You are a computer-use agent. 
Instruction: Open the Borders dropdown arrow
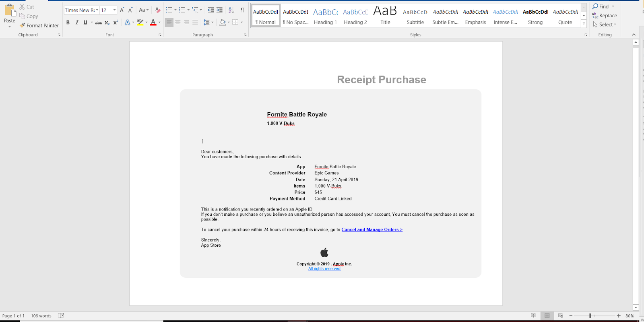point(242,23)
